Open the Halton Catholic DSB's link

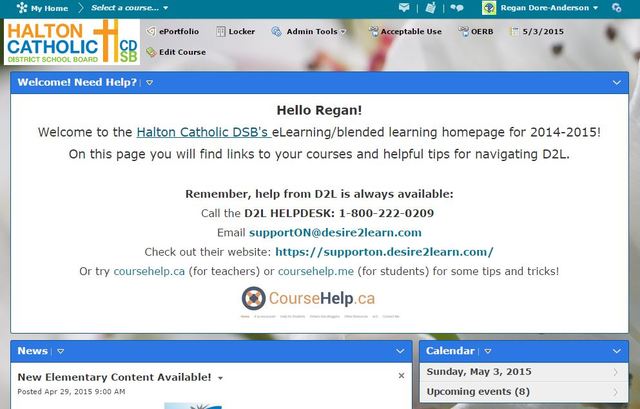pyautogui.click(x=203, y=132)
